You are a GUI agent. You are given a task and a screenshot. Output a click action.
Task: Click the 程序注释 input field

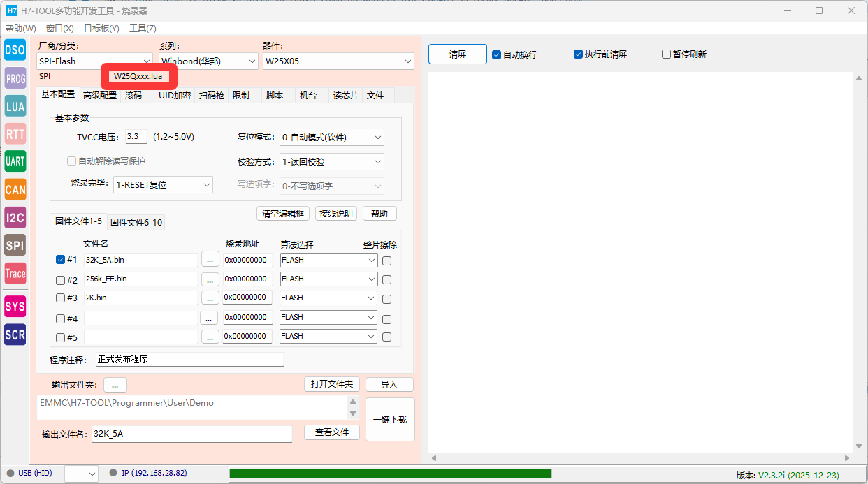pyautogui.click(x=189, y=360)
